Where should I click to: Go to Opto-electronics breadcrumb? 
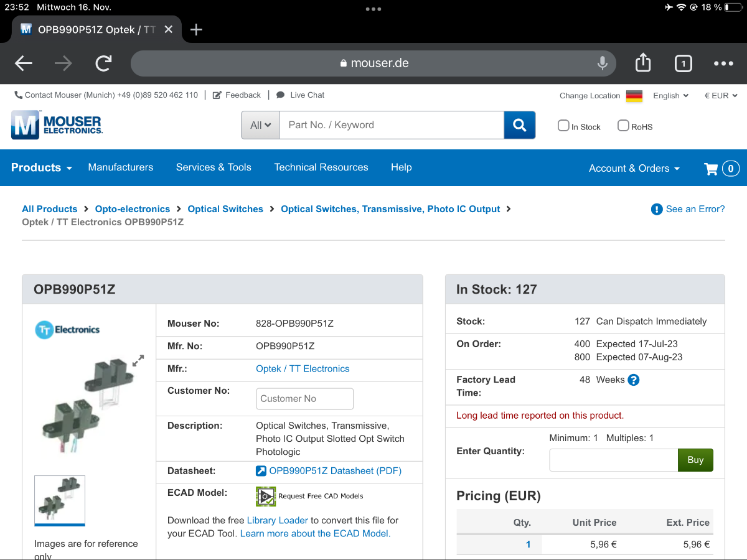tap(133, 209)
